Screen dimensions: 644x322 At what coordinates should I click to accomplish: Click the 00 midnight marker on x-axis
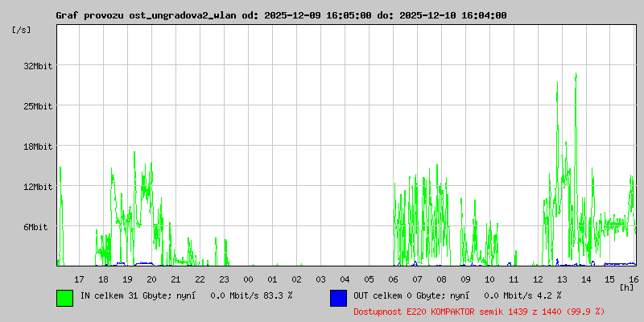click(248, 279)
